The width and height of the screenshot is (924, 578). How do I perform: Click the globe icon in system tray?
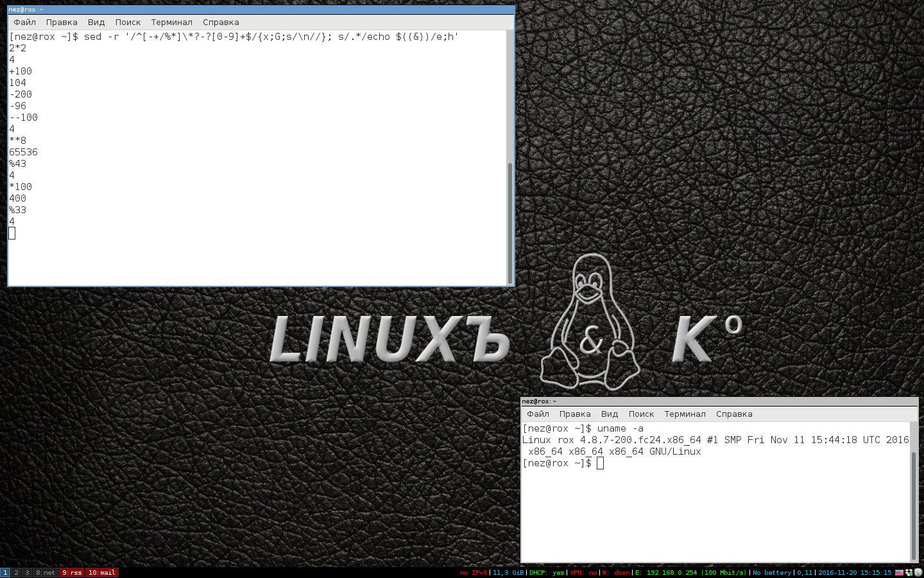click(918, 573)
